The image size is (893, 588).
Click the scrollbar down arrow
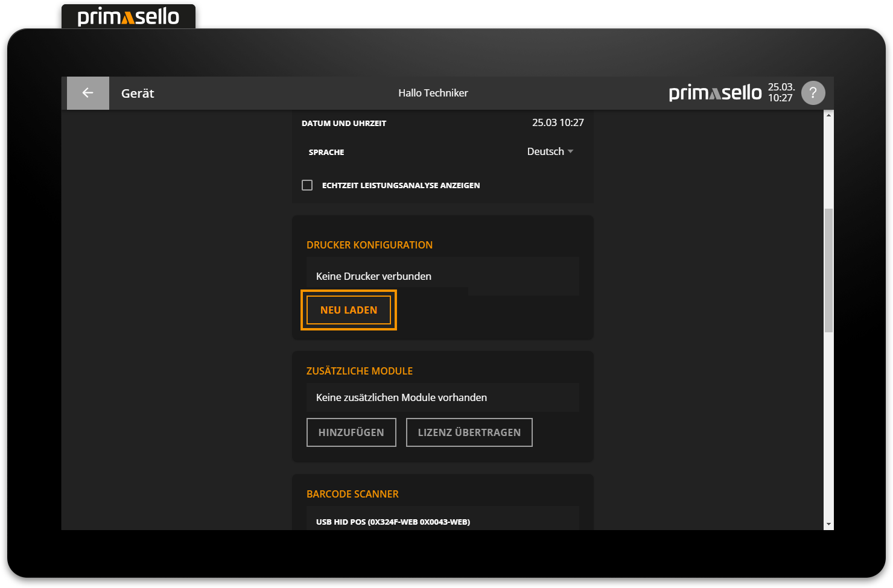828,525
